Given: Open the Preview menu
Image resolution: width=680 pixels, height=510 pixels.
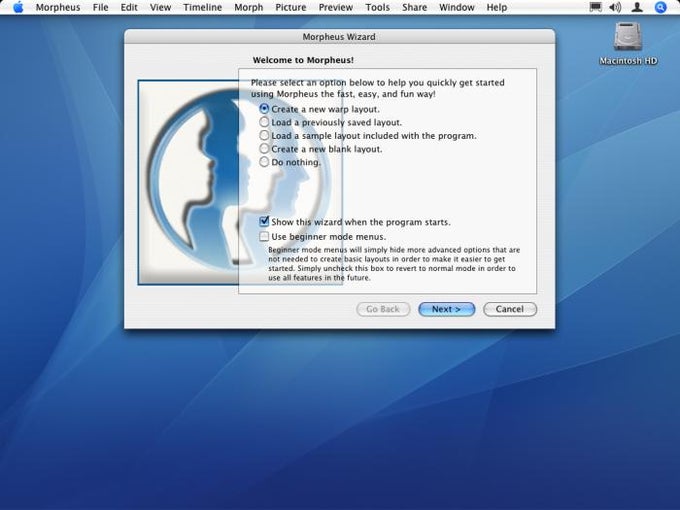Looking at the screenshot, I should coord(336,7).
